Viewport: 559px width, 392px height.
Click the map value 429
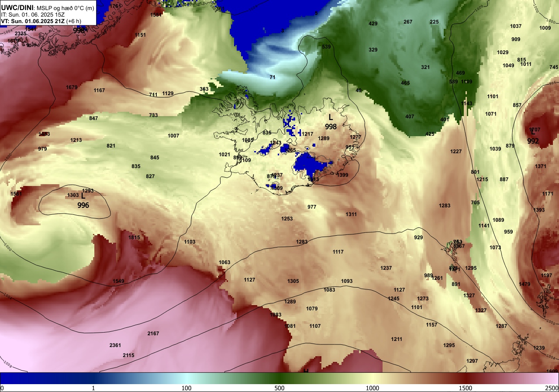click(373, 24)
